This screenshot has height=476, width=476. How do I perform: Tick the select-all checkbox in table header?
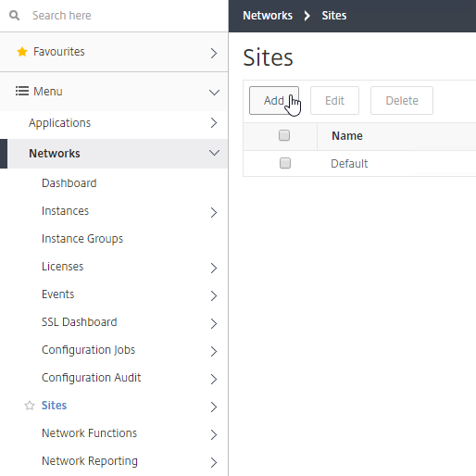coord(284,135)
